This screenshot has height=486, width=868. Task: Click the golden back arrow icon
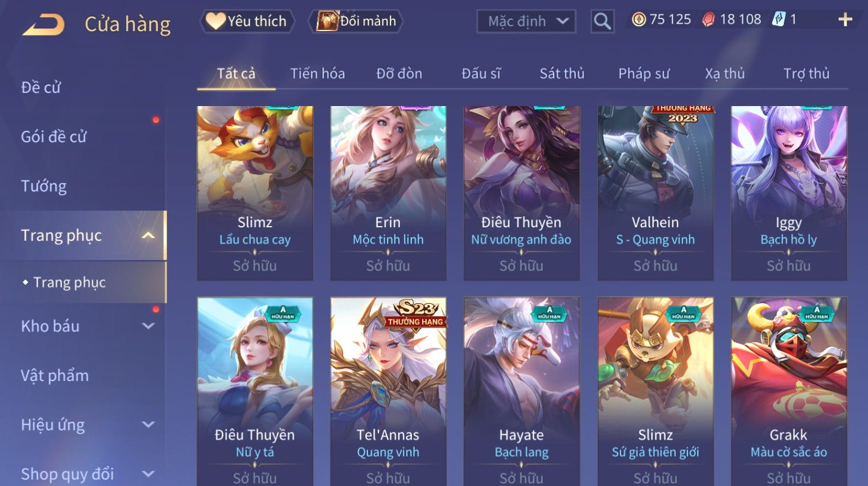tap(43, 24)
